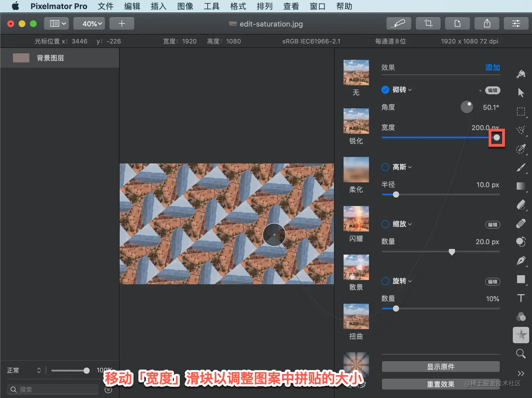
Task: Click the document page toolbar button
Action: point(457,24)
